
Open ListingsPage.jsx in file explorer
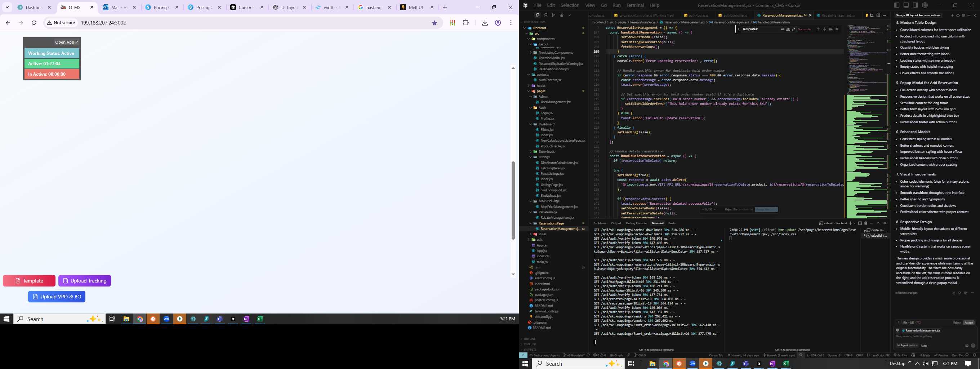pos(552,185)
